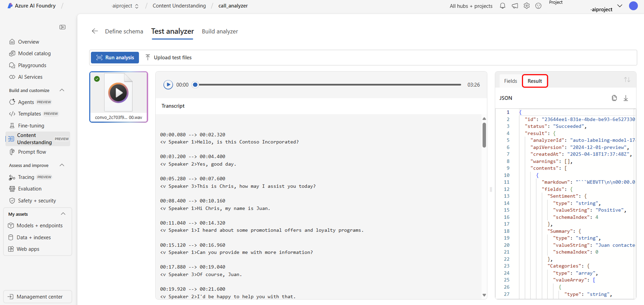644x305 pixels.
Task: Copy the JSON result to clipboard
Action: point(614,98)
